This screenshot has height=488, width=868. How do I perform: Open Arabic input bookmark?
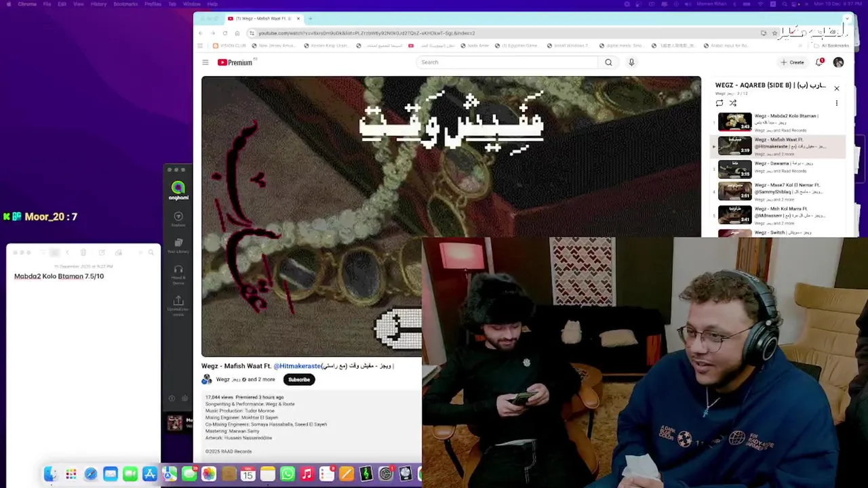pos(726,45)
